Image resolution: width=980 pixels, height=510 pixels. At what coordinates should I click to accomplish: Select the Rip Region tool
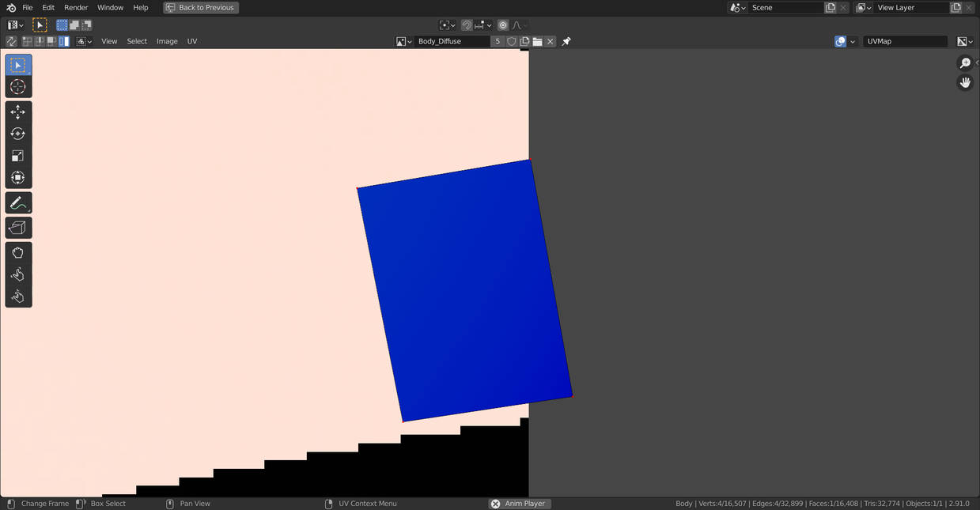18,228
